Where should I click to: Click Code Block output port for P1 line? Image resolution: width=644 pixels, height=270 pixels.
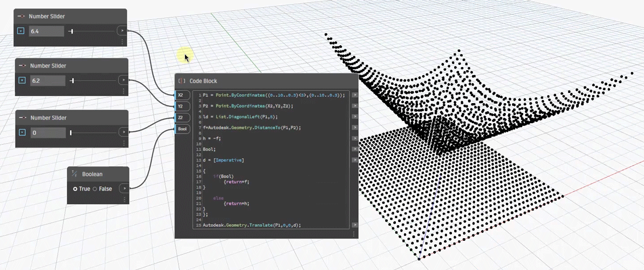point(354,94)
